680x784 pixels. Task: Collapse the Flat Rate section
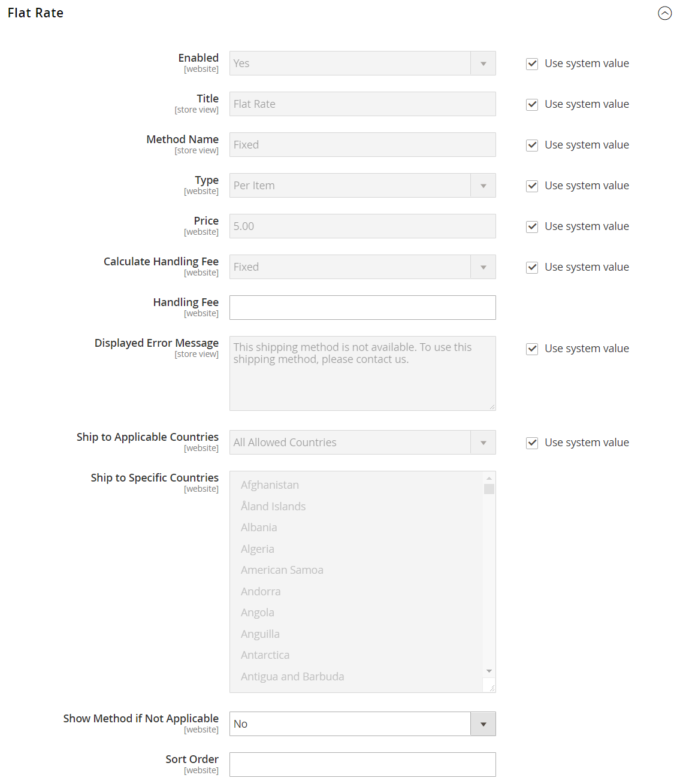point(664,13)
